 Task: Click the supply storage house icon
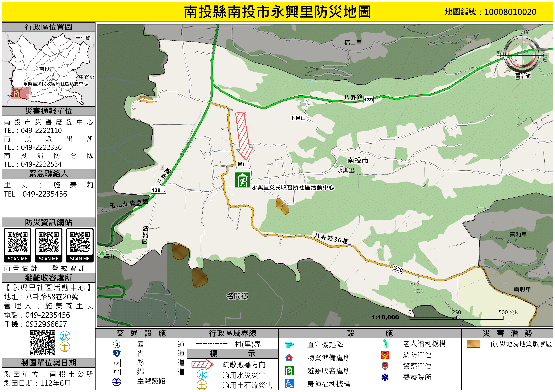click(289, 358)
